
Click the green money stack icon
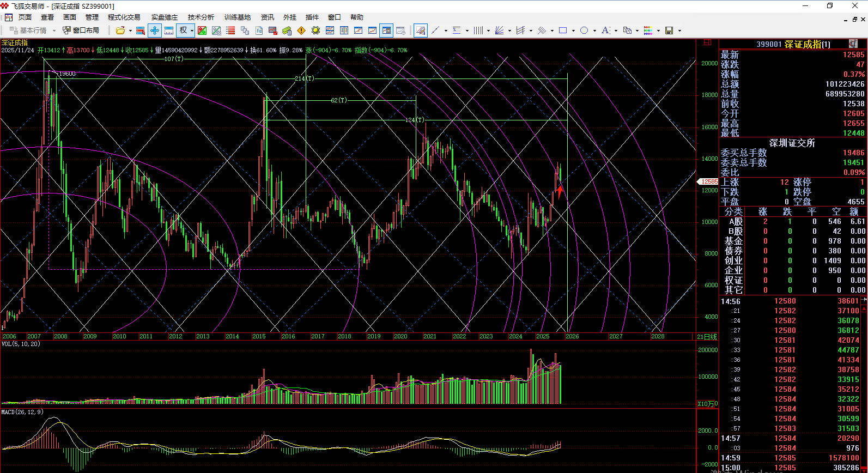[287, 31]
